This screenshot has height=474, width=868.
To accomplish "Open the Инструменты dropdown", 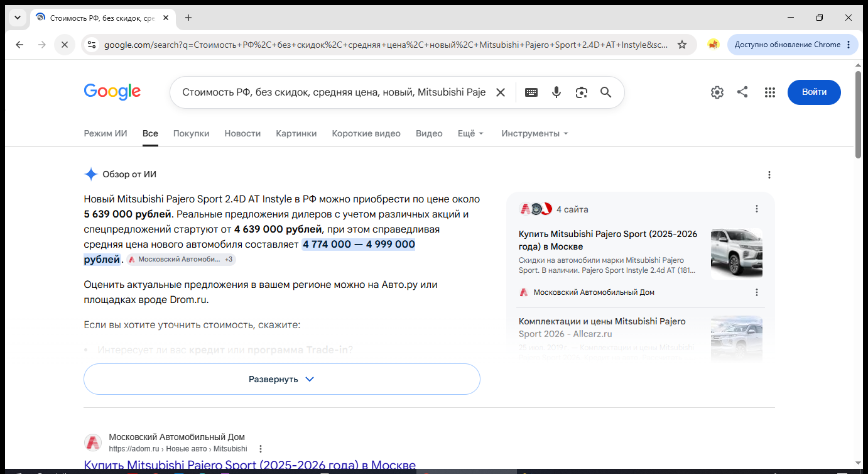I will click(x=534, y=133).
